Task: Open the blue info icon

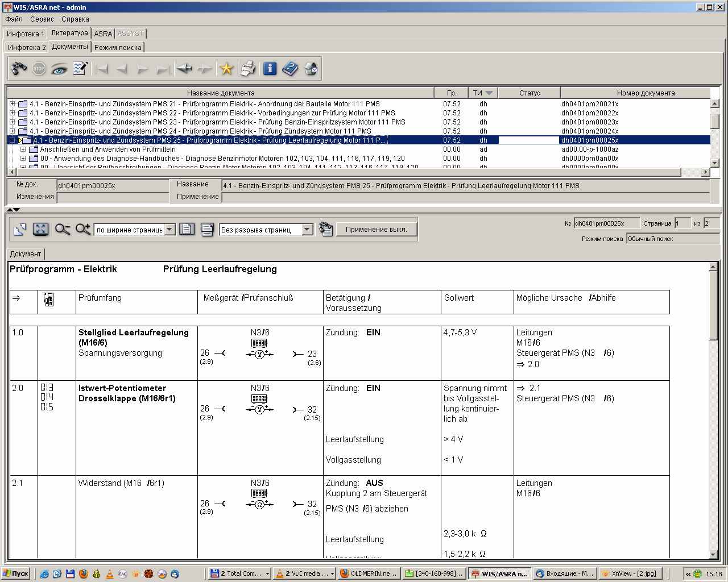Action: (270, 69)
